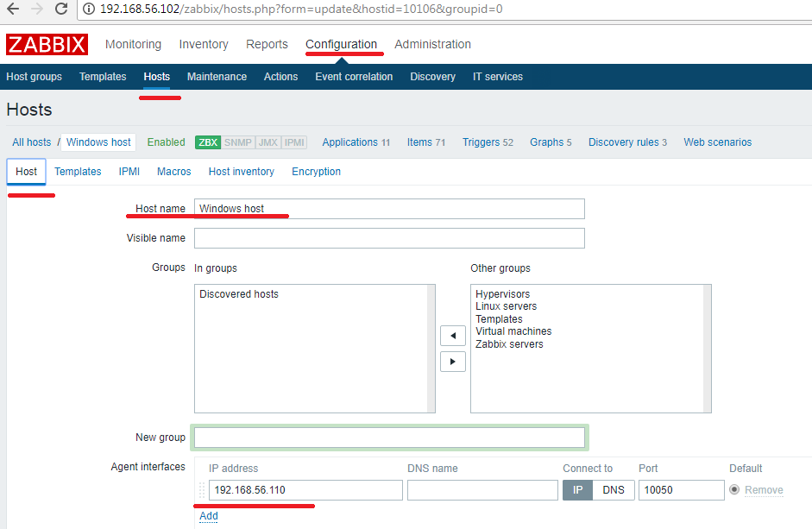Switch to the Templates form tab
Screen dimensions: 812x529
click(78, 172)
